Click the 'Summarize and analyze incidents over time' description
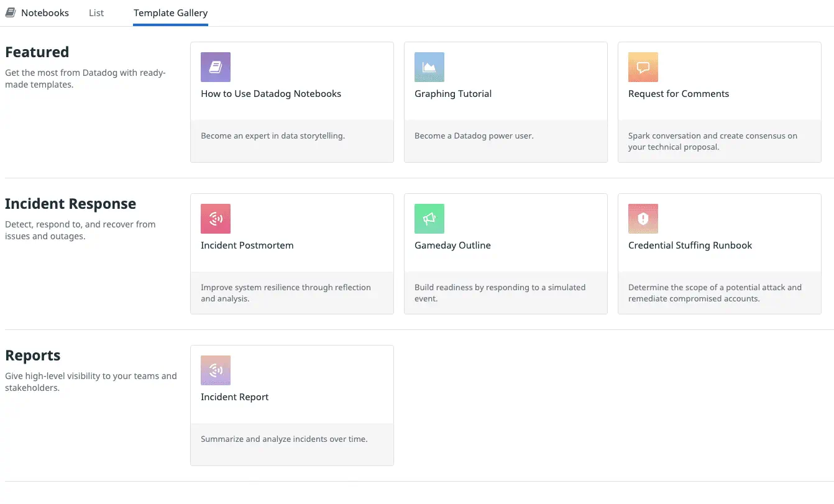This screenshot has height=504, width=834. [x=284, y=439]
